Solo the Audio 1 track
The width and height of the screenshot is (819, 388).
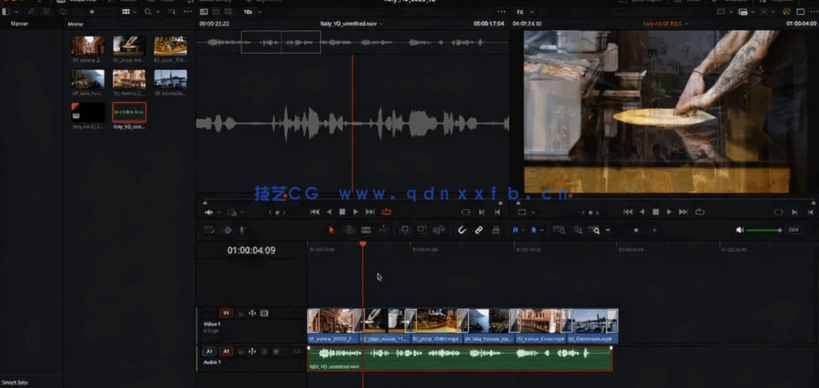[264, 351]
